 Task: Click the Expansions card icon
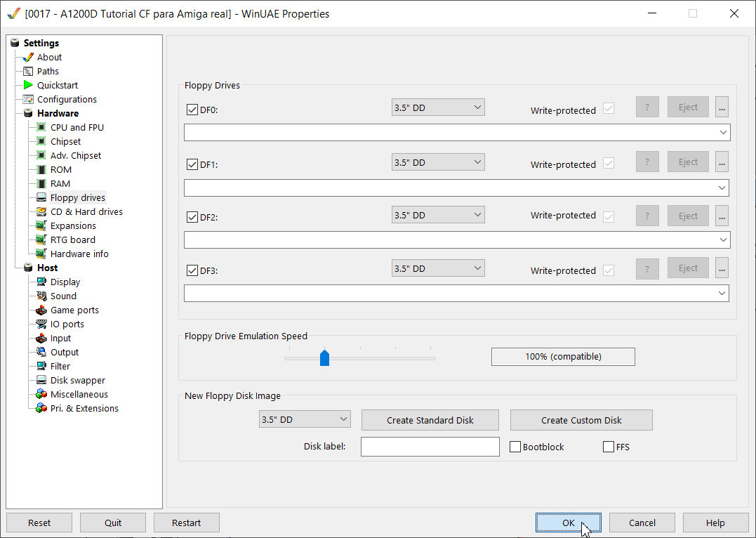click(x=41, y=225)
